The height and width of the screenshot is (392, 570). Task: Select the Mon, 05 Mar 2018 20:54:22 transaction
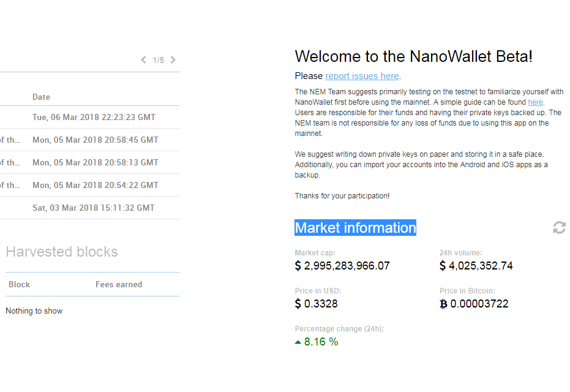pyautogui.click(x=90, y=185)
